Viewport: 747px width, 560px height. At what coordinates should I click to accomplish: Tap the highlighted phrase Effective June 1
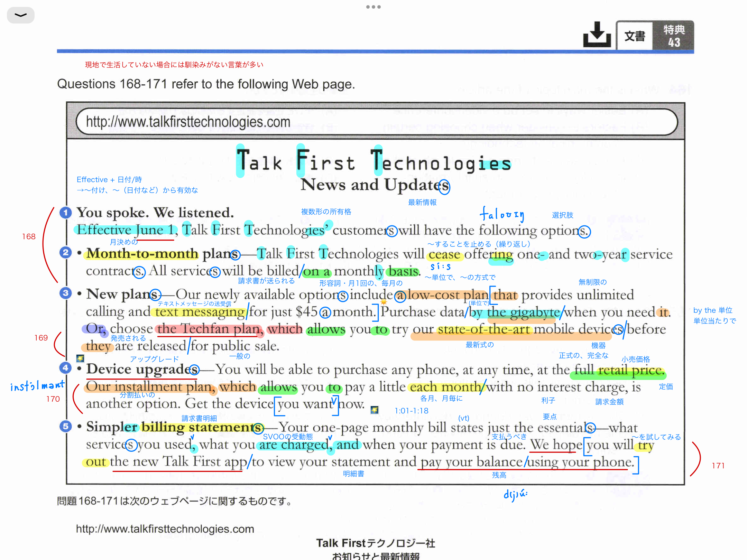125,230
